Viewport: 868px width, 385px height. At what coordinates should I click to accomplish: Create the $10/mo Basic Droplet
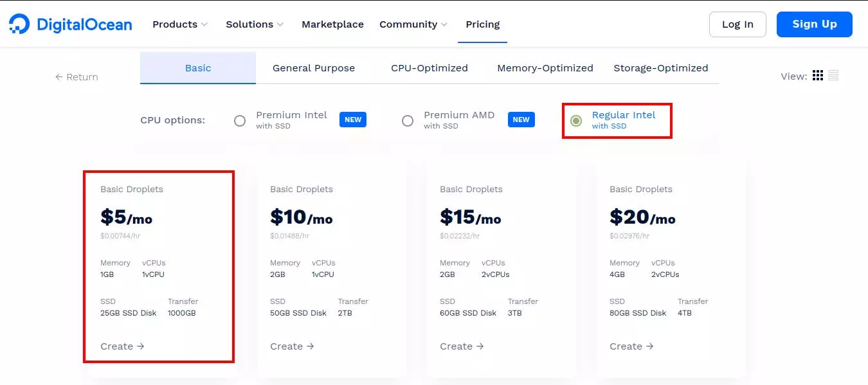tap(292, 346)
